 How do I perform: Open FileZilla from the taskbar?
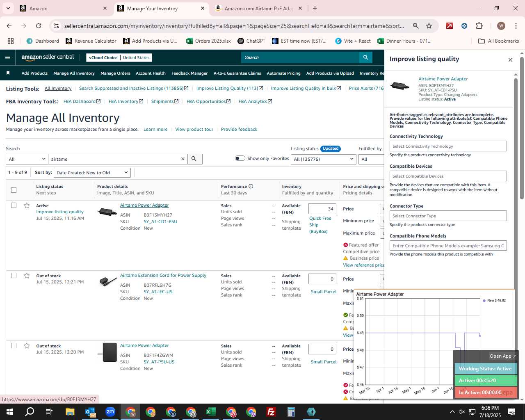coord(271,412)
